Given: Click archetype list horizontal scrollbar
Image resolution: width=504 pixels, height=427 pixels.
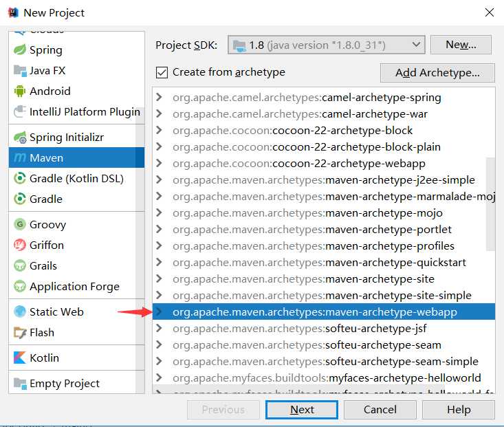Looking at the screenshot, I should coord(299,389).
